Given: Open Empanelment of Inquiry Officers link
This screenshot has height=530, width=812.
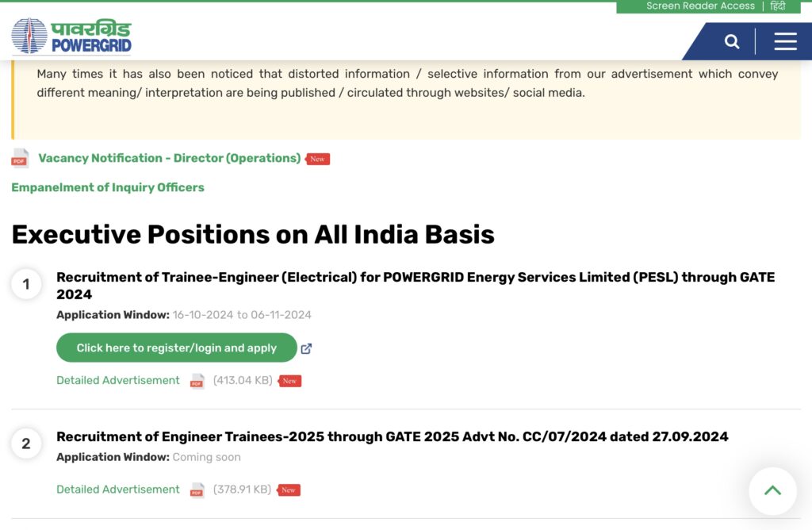Looking at the screenshot, I should click(x=108, y=187).
